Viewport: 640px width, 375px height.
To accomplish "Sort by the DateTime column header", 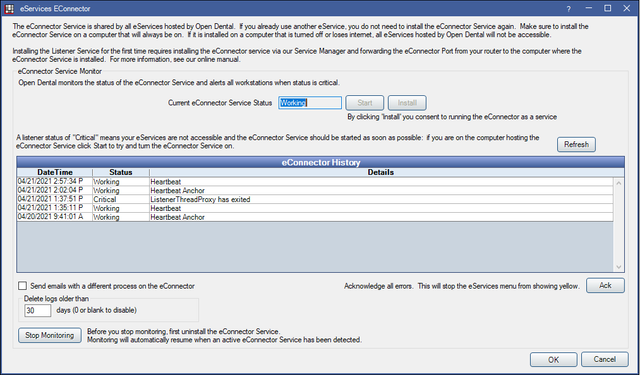I will click(55, 172).
